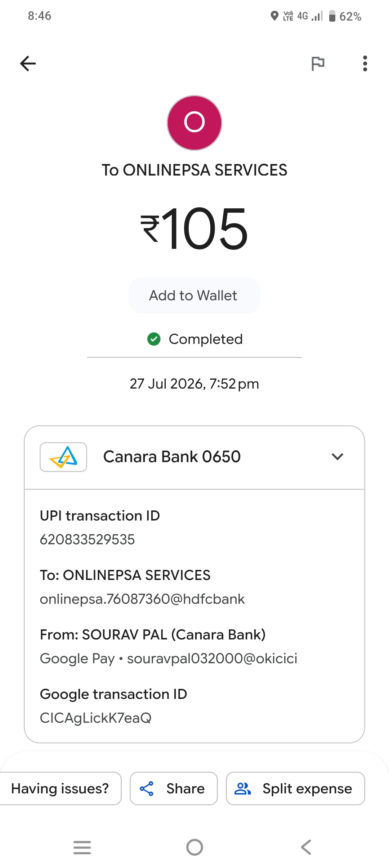The width and height of the screenshot is (389, 868).
Task: Open recent apps from navigation bar
Action: click(82, 847)
